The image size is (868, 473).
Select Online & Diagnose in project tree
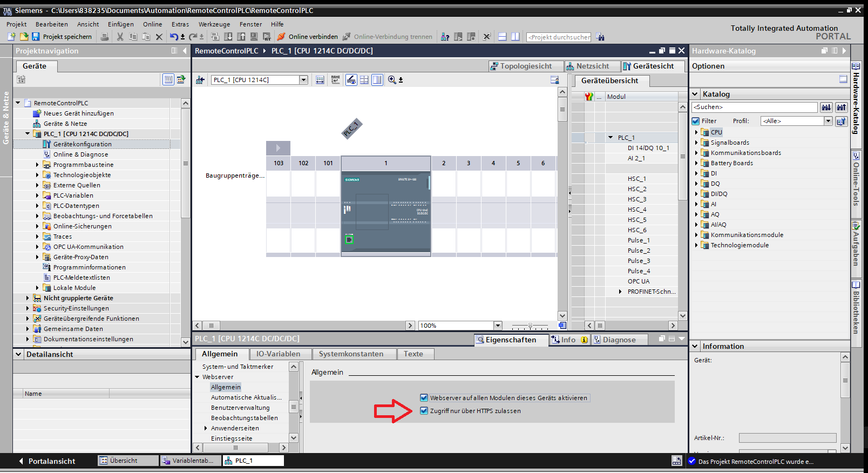pyautogui.click(x=80, y=154)
